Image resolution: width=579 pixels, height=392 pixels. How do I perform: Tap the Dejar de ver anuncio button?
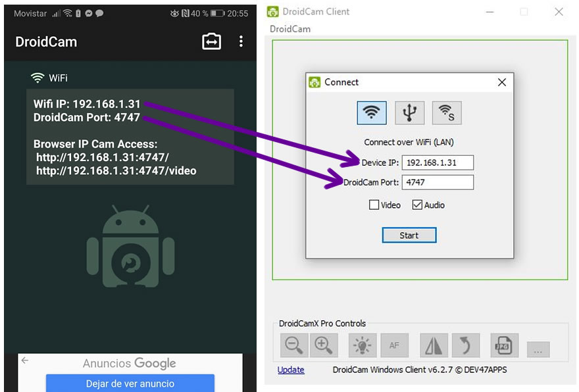[x=130, y=383]
